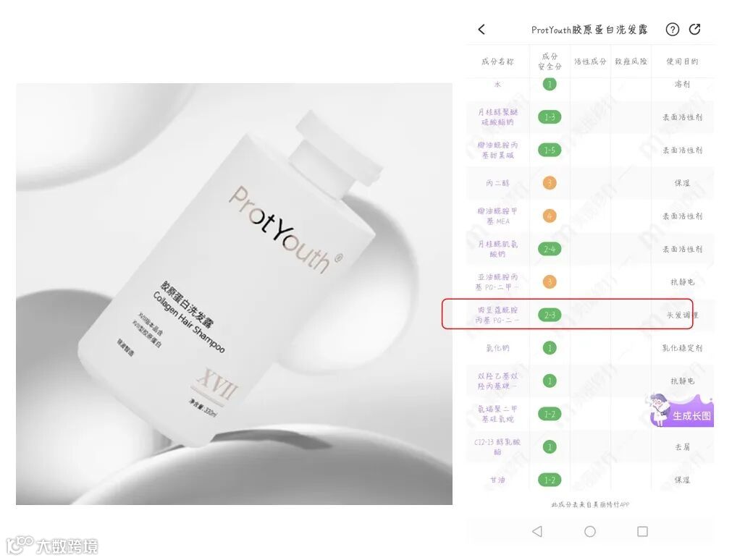Click the share icon in header
Screen dimensions: 753x560
(695, 29)
